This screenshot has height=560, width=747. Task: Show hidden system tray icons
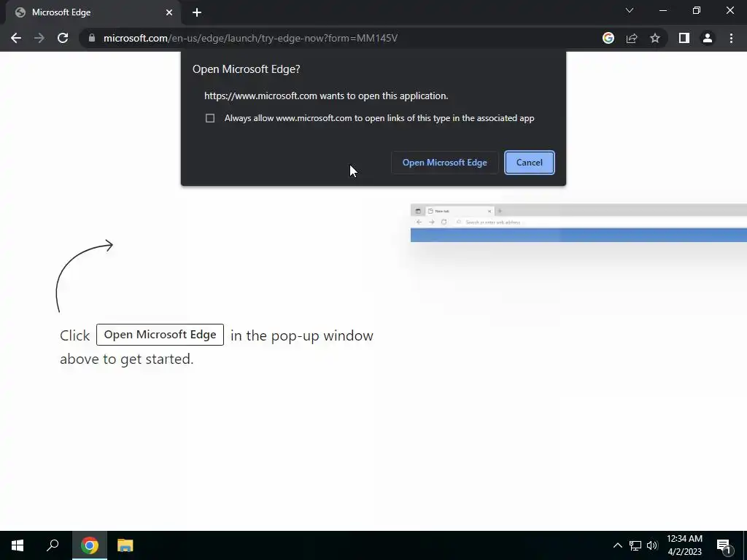click(617, 545)
